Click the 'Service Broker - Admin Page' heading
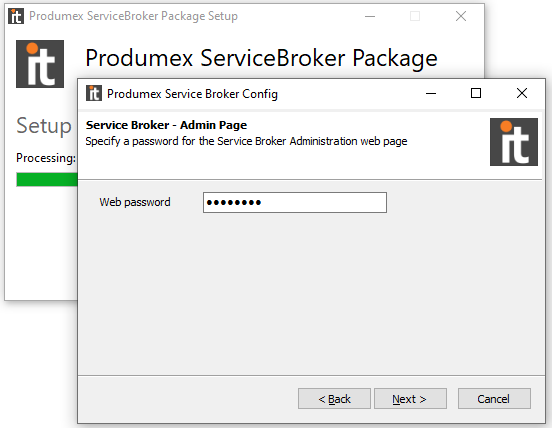552x428 pixels. coord(166,125)
